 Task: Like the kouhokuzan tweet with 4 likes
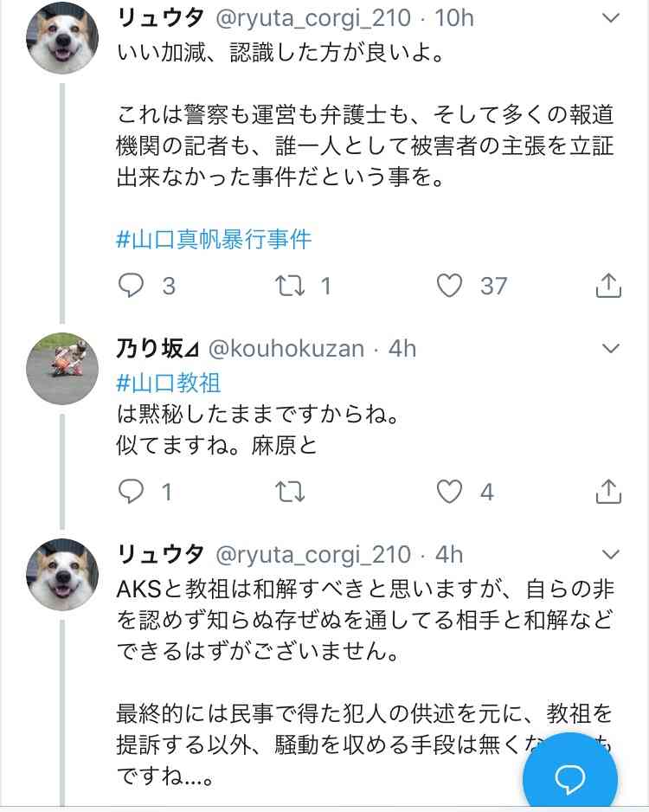click(x=450, y=492)
